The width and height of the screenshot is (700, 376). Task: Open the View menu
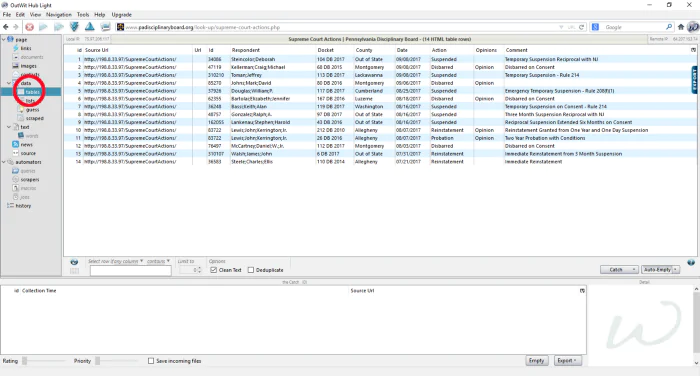(x=35, y=15)
